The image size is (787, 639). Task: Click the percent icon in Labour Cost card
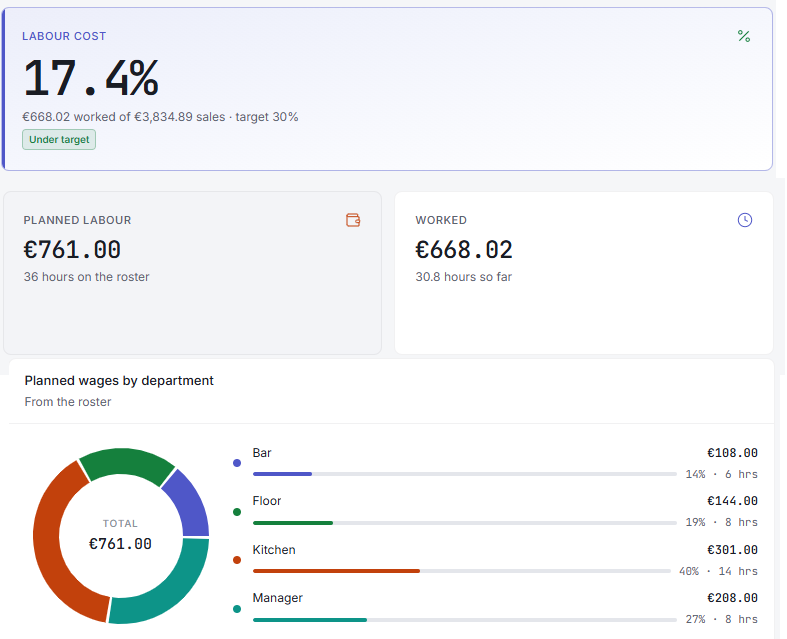coord(744,36)
